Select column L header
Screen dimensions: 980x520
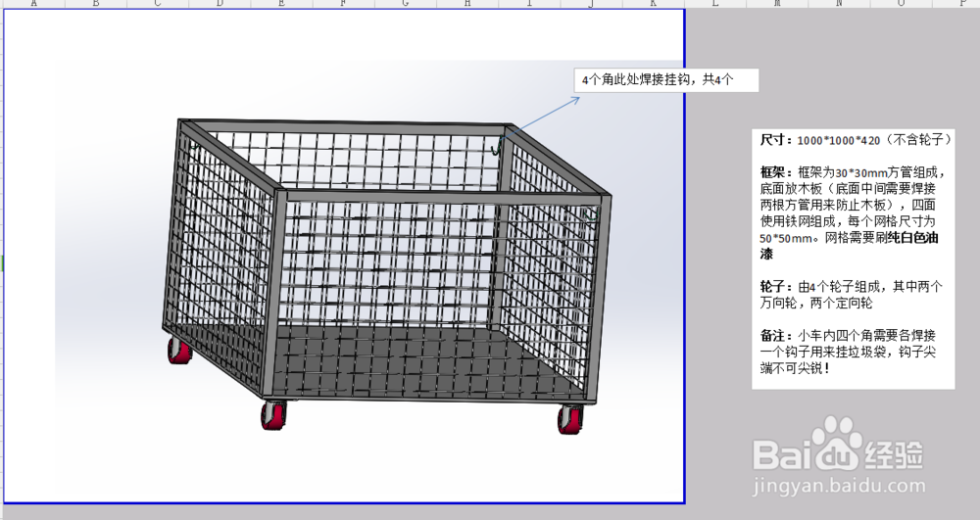point(715,3)
